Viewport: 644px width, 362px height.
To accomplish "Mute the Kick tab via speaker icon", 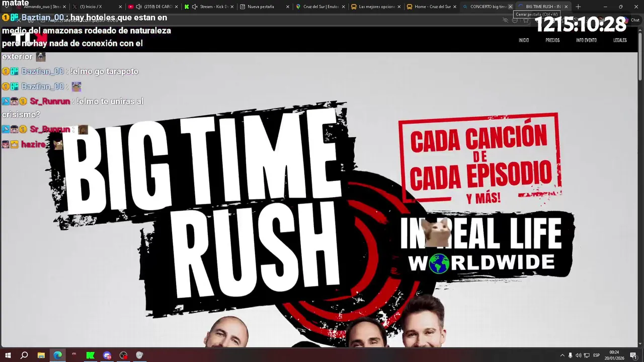I will (x=194, y=7).
